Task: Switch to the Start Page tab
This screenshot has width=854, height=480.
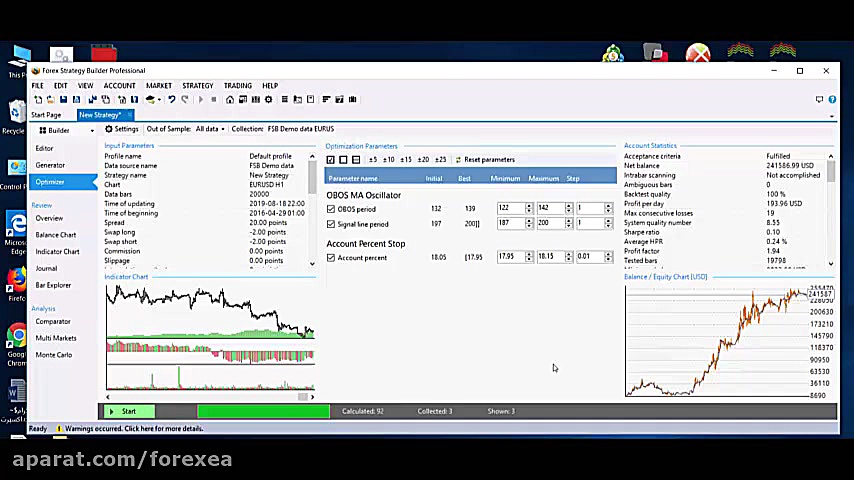Action: pos(46,115)
